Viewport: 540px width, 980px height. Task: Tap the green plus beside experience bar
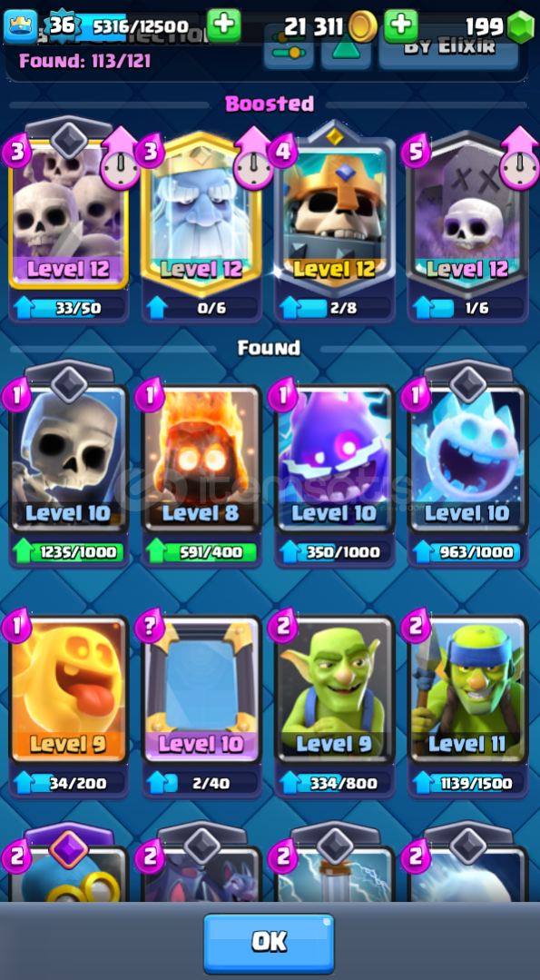point(224,25)
